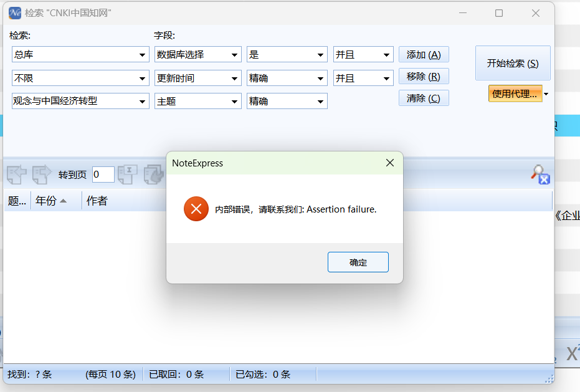Click the (每页 10 条) status text
The width and height of the screenshot is (580, 392).
[111, 374]
